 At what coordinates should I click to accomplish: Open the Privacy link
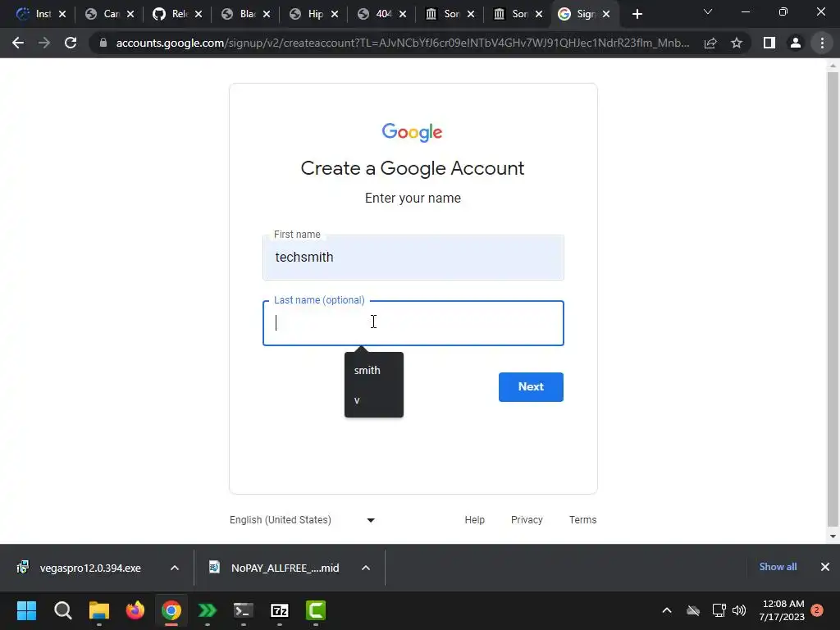click(x=527, y=519)
